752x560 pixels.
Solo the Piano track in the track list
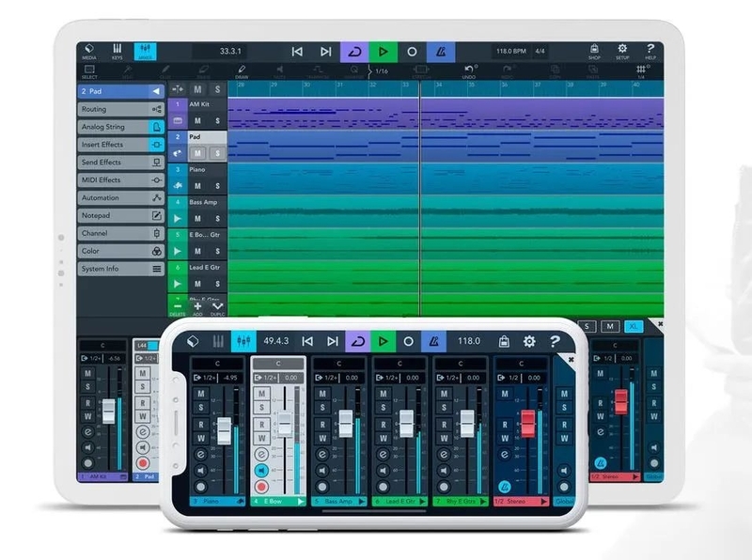(x=217, y=186)
